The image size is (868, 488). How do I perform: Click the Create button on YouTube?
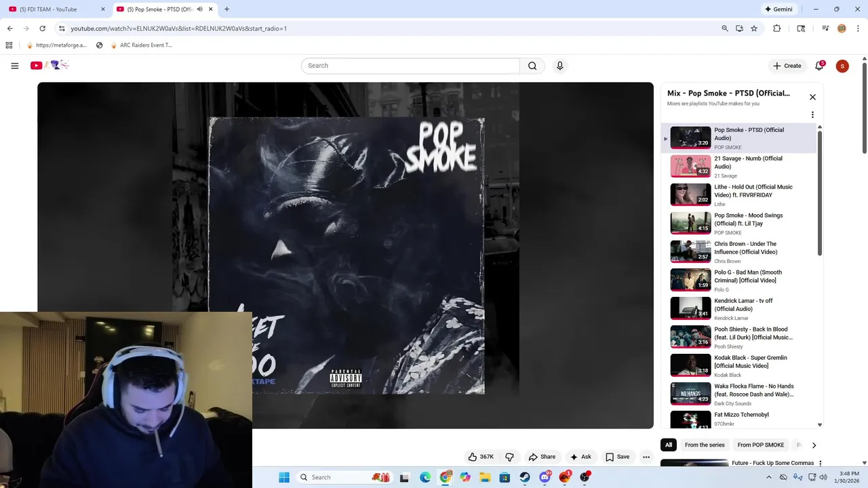click(787, 66)
